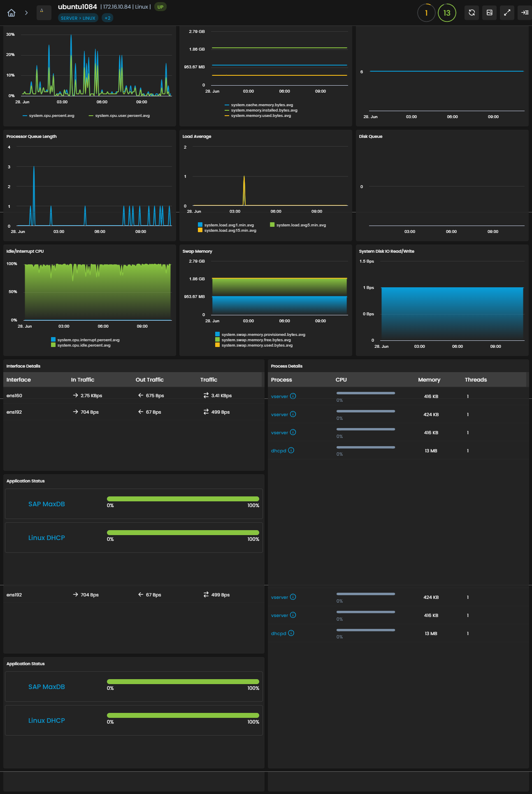Open the side panel toggle icon
Screen dimensions: 532x794
coord(525,13)
